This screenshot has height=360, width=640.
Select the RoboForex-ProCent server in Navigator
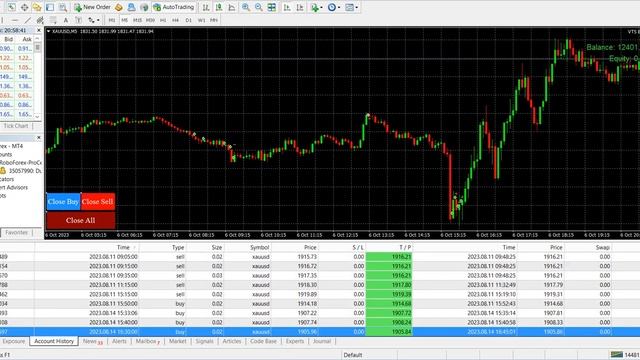point(21,162)
